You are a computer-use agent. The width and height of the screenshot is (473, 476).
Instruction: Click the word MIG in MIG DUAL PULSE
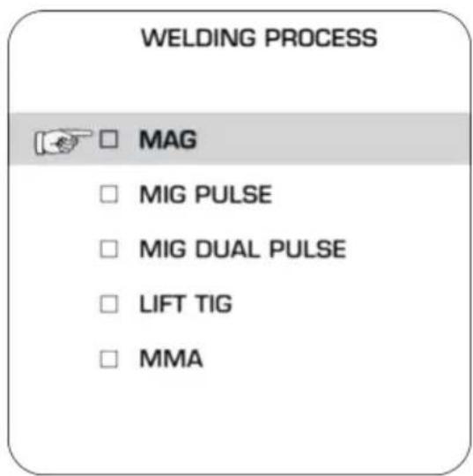[163, 249]
